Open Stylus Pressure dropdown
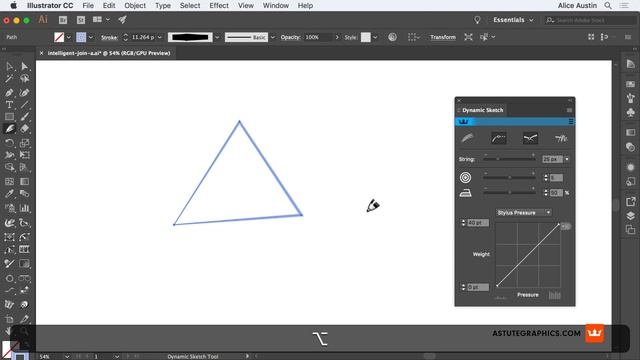 pos(524,213)
